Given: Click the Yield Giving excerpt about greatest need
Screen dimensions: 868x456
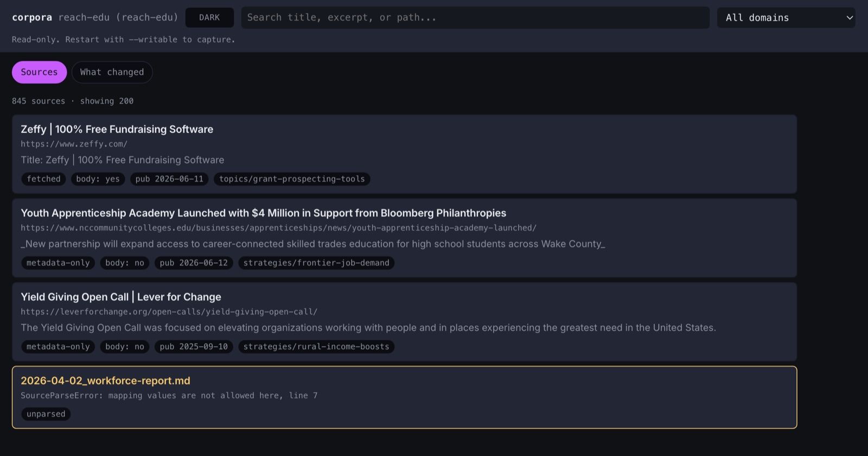Looking at the screenshot, I should 368,328.
